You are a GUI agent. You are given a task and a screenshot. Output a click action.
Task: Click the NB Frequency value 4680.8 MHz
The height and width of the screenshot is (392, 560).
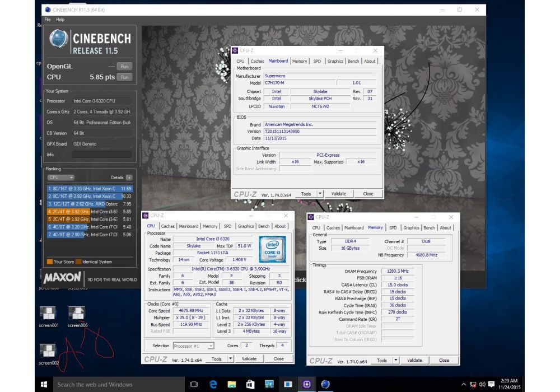tap(426, 255)
